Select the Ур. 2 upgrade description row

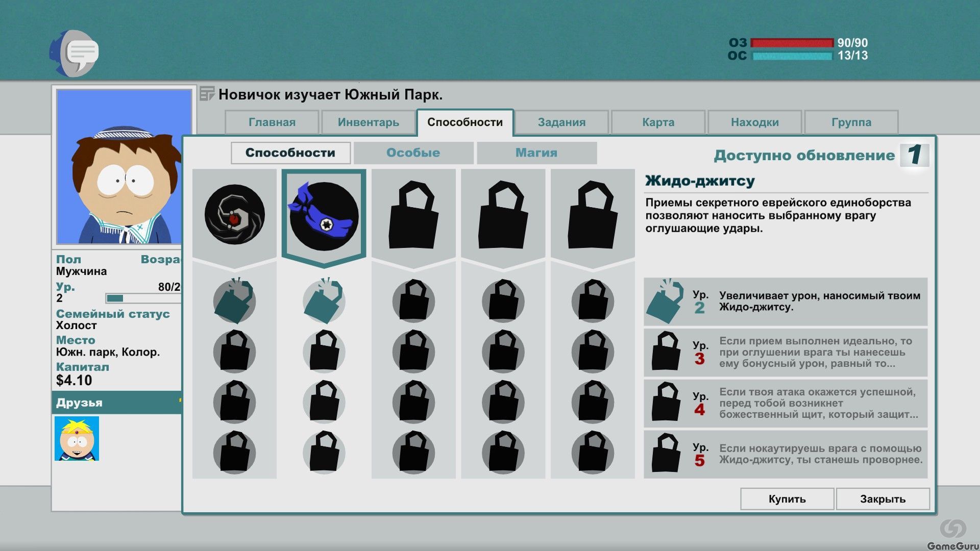tap(786, 302)
